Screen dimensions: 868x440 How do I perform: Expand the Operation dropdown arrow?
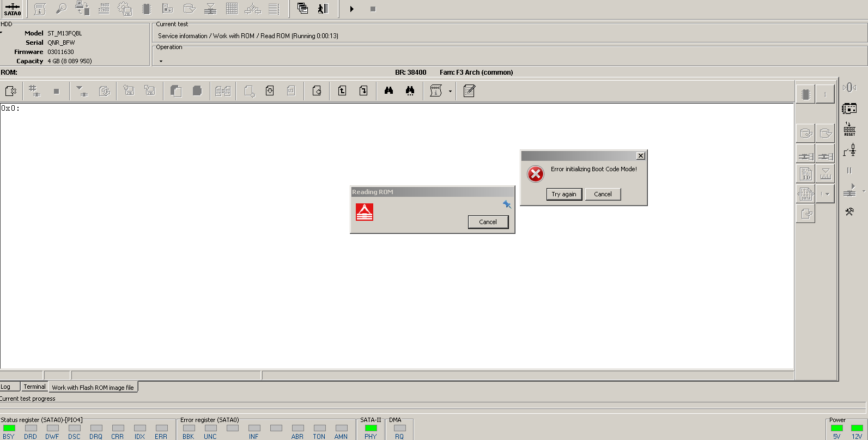(161, 61)
